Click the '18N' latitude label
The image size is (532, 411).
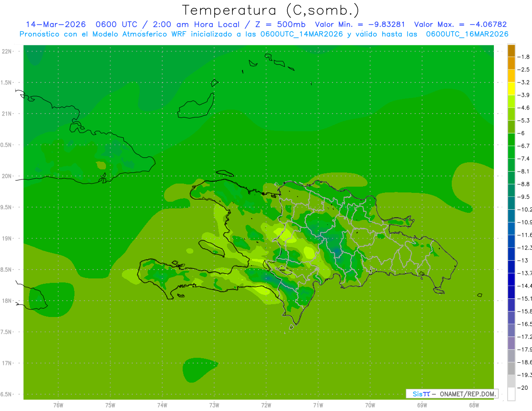pyautogui.click(x=7, y=301)
